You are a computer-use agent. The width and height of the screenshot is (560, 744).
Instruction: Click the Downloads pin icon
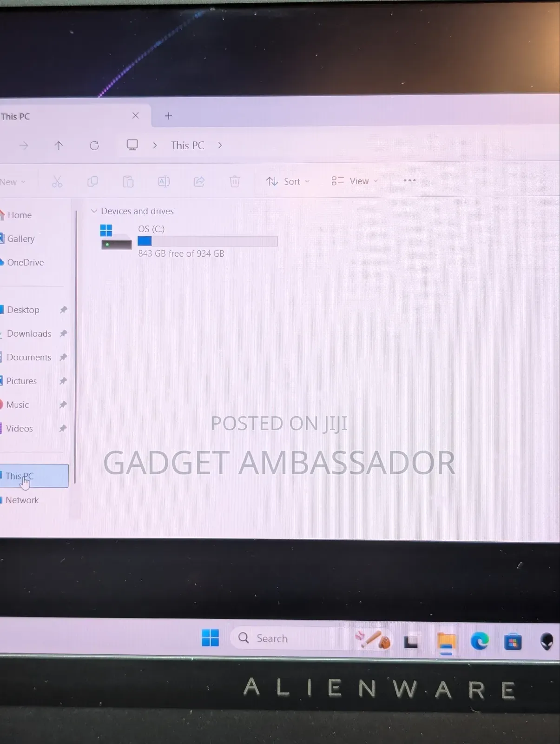[x=63, y=333]
